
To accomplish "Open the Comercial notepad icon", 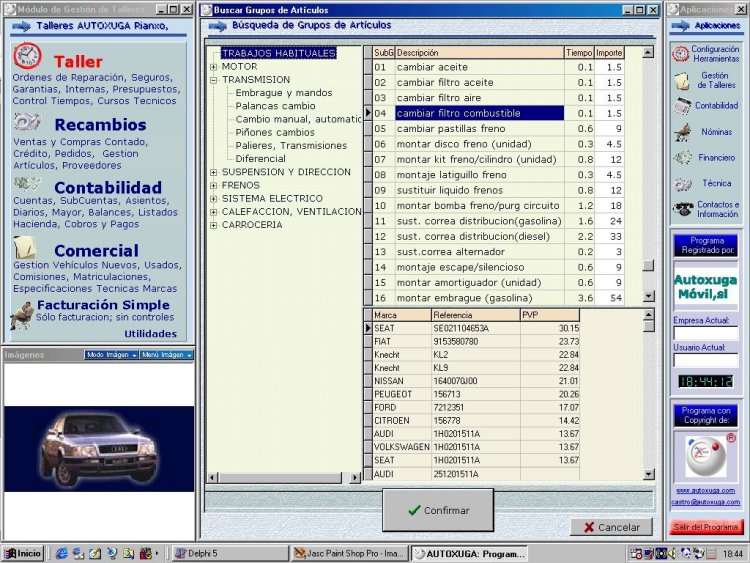I will 25,247.
